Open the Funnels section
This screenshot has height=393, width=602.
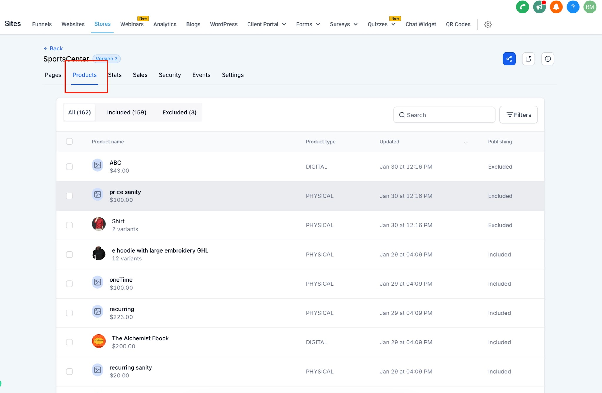42,24
